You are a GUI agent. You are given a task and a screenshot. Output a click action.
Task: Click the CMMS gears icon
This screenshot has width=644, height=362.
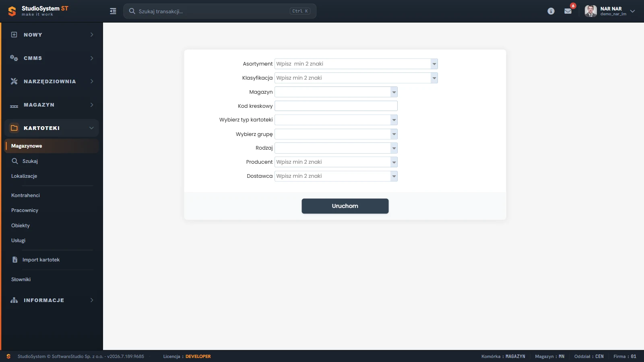[14, 58]
